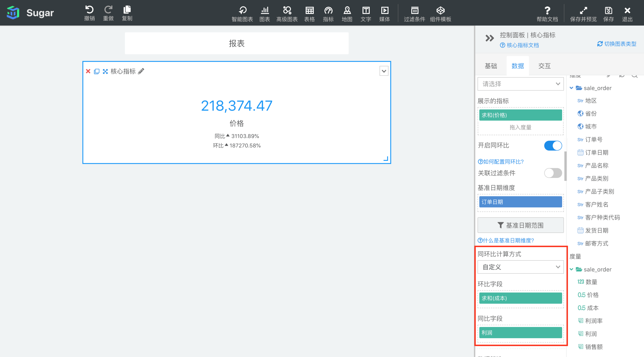The height and width of the screenshot is (357, 644).
Task: Open the 图表 chart menu
Action: click(x=264, y=14)
